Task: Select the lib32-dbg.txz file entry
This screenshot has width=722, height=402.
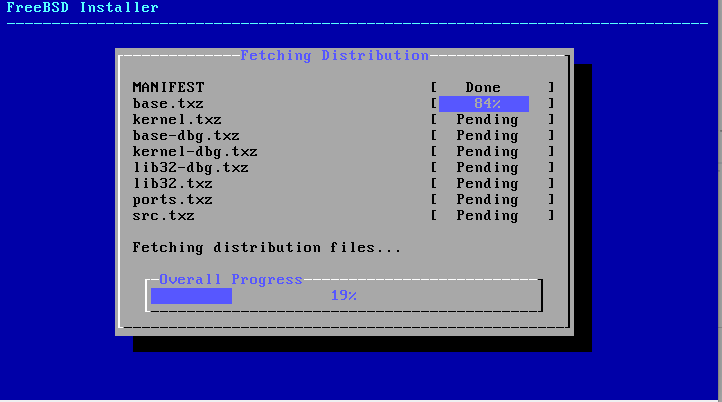Action: [x=190, y=168]
